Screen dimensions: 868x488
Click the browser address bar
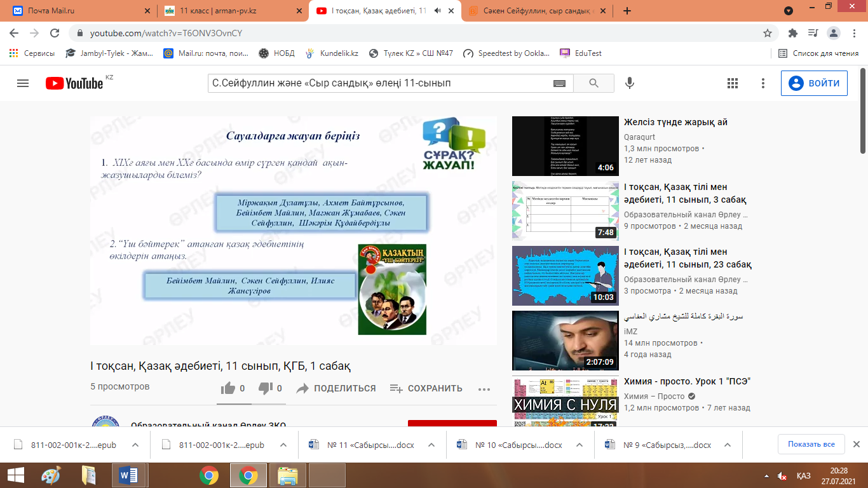(419, 33)
